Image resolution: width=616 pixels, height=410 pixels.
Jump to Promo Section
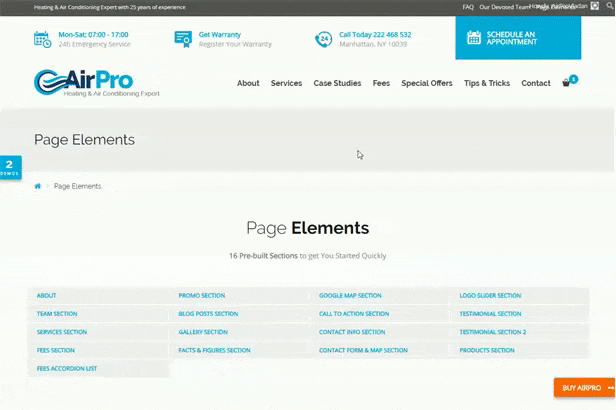click(202, 295)
